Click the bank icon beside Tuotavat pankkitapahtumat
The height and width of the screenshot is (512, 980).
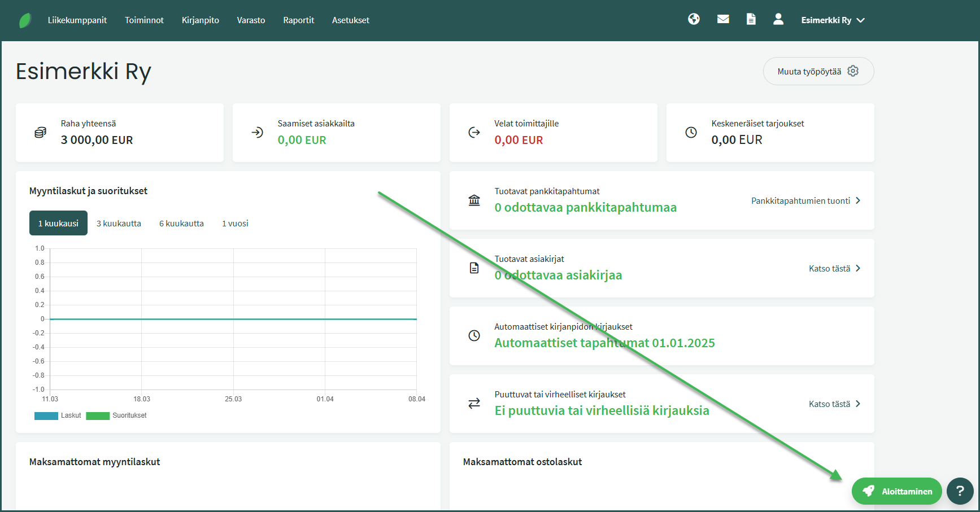[x=474, y=200]
